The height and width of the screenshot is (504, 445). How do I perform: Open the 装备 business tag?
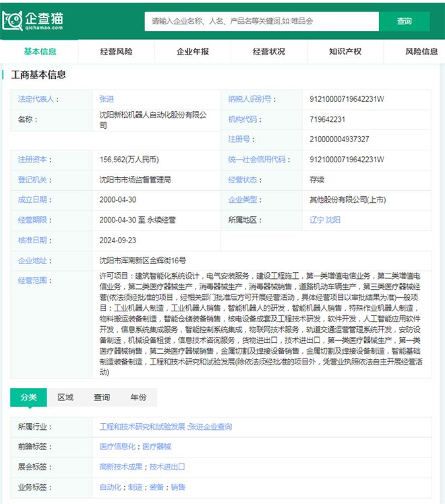pos(156,487)
